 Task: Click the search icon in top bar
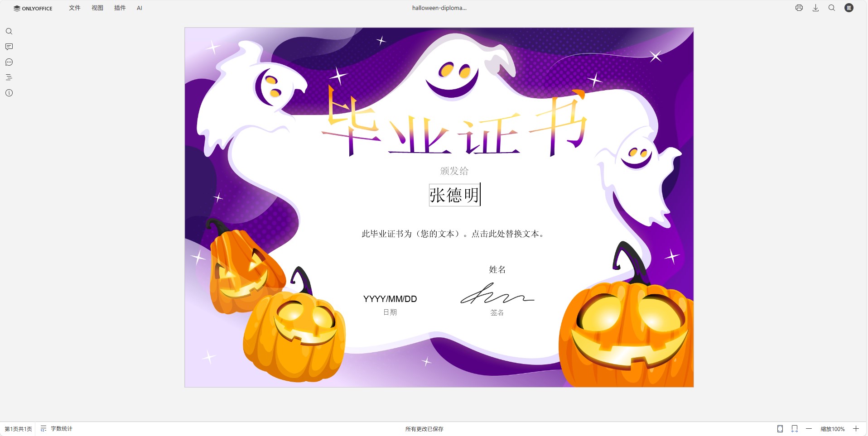(x=832, y=8)
